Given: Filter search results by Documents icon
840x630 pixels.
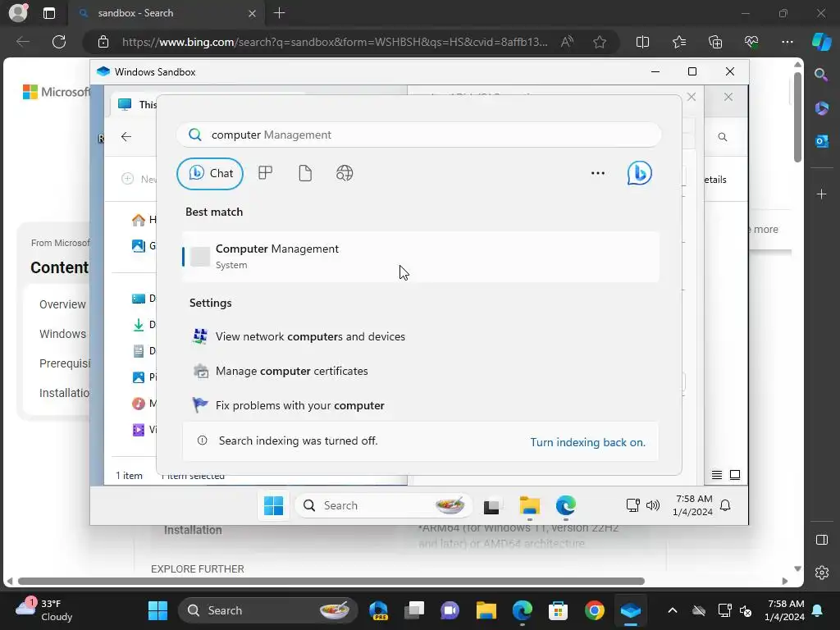Looking at the screenshot, I should tap(305, 173).
